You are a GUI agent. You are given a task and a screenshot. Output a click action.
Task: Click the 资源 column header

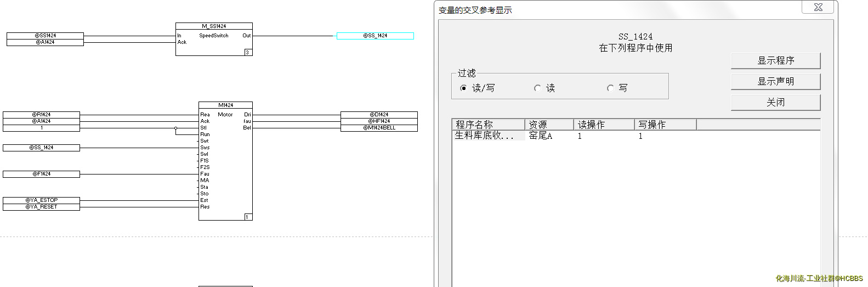[x=548, y=125]
